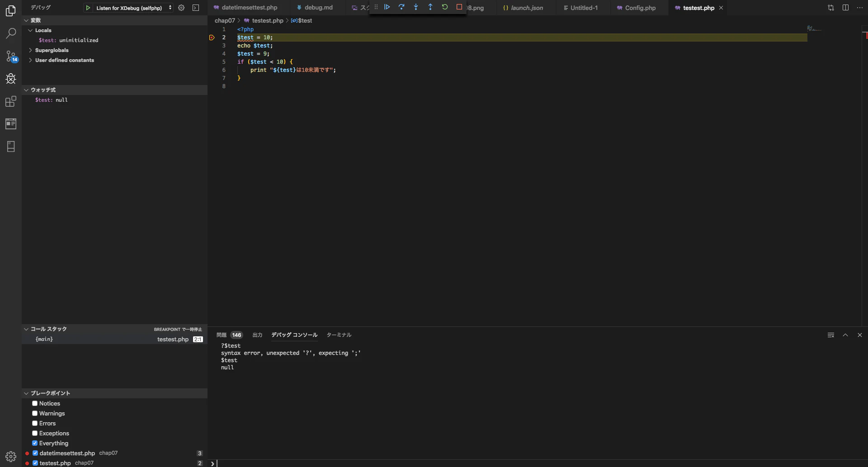The image size is (868, 467).
Task: Start debugging with green play arrow
Action: coord(88,8)
